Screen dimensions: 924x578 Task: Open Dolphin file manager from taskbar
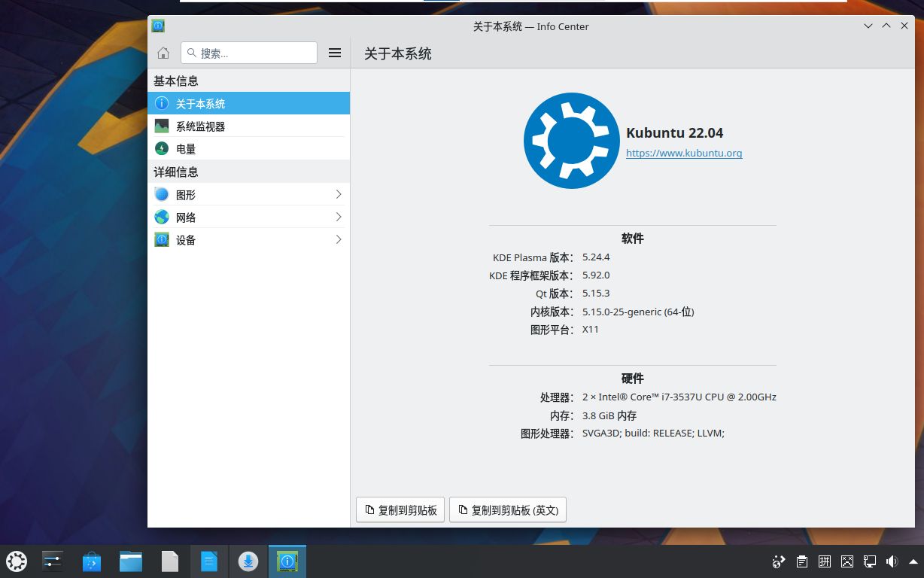pos(131,561)
